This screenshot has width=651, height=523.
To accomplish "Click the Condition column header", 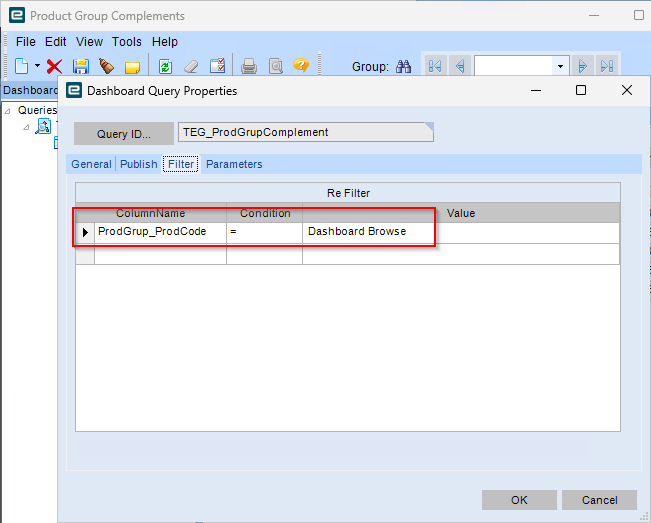I will pos(265,213).
